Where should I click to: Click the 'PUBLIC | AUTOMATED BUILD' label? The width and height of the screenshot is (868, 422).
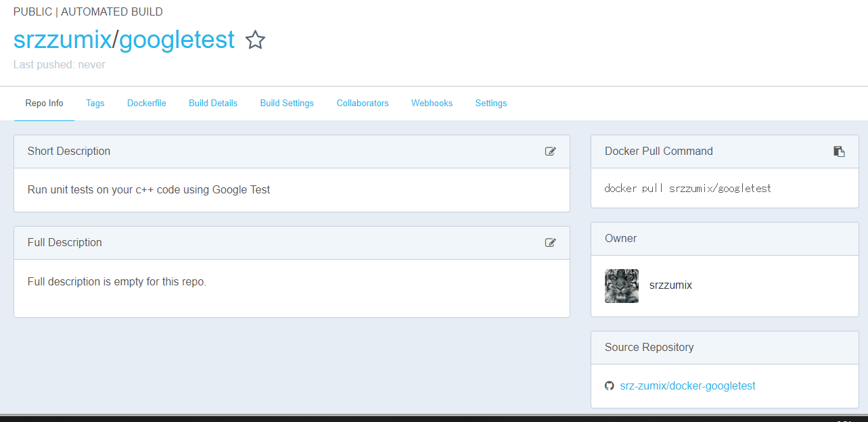(88, 11)
